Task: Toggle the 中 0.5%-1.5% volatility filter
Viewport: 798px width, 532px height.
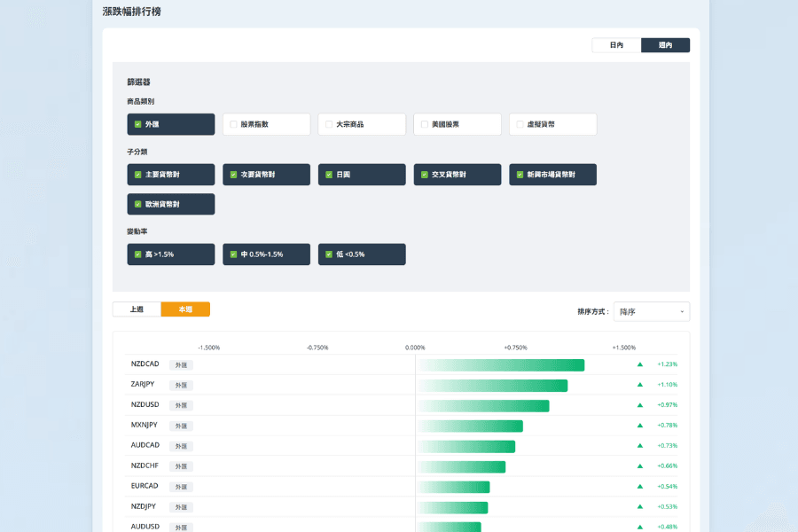Action: click(266, 254)
